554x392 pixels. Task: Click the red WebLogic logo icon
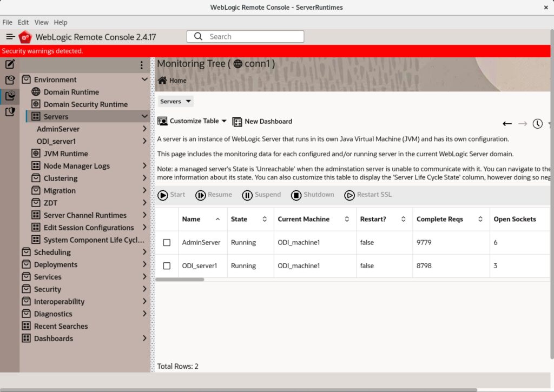pyautogui.click(x=25, y=37)
